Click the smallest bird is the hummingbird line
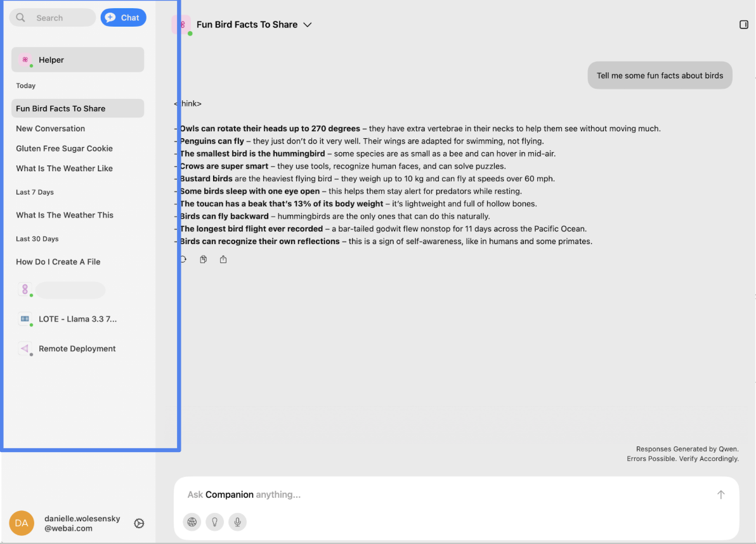756x544 pixels. tap(365, 153)
